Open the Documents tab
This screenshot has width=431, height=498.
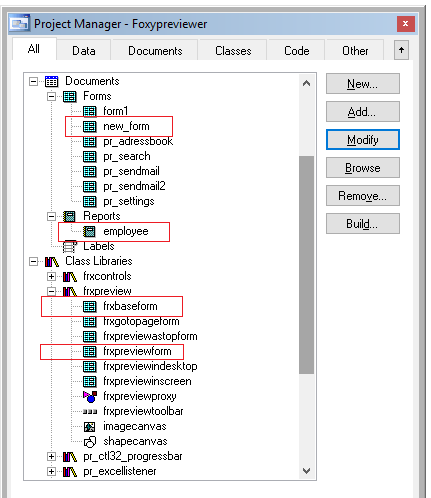[x=155, y=51]
